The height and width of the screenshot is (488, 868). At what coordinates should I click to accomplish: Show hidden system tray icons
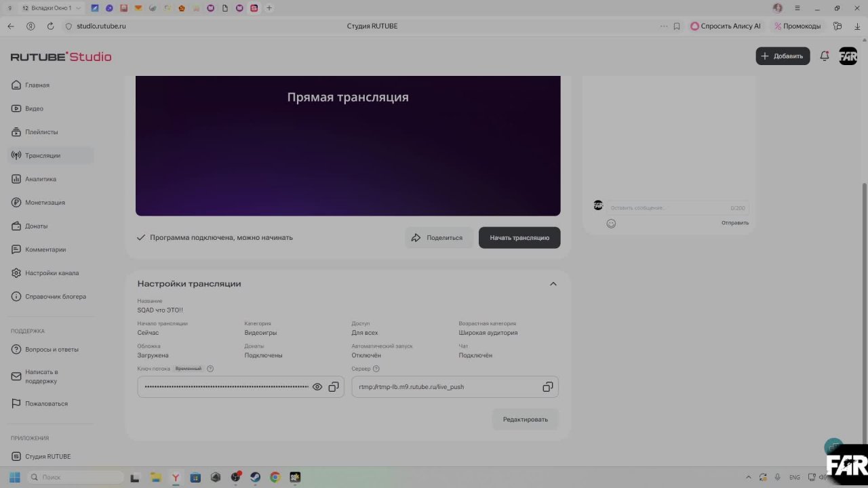click(749, 477)
